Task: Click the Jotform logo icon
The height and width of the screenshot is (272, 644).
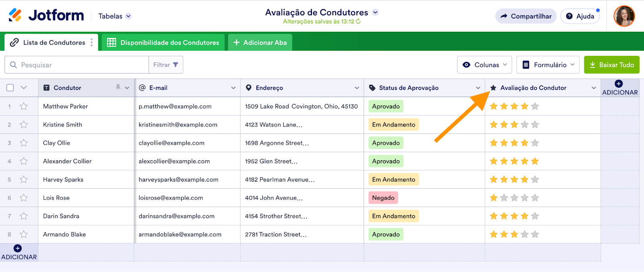Action: pos(15,15)
